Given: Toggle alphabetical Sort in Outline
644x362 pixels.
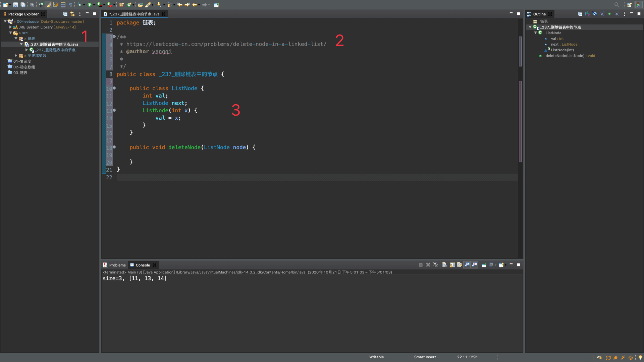Looking at the screenshot, I should 587,14.
